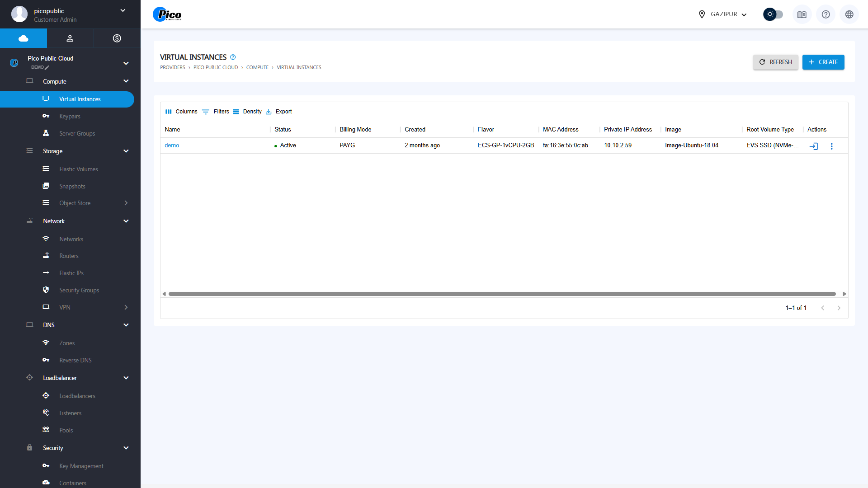The image size is (868, 488).
Task: Open the language globe icon
Action: 849,14
